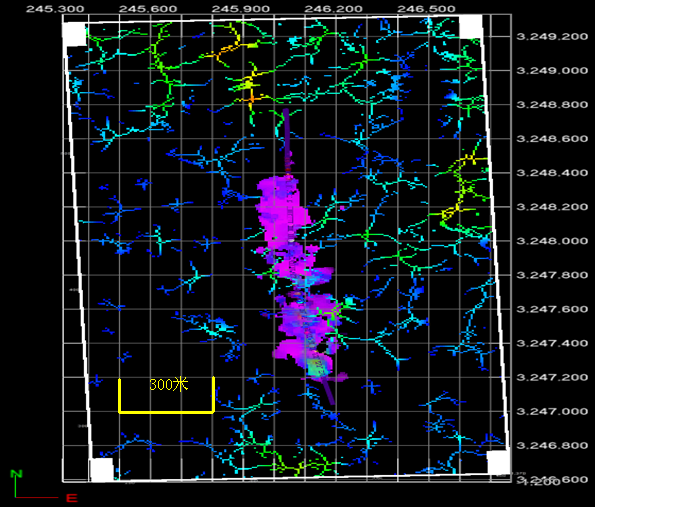
Task: Click the 3.247.200 y-axis label
Action: coord(551,377)
